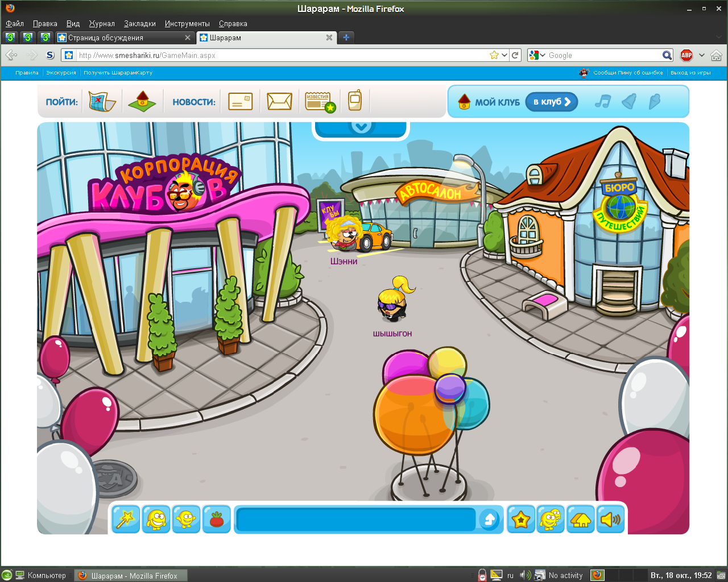Click the browser back arrow
This screenshot has width=728, height=582.
click(x=10, y=55)
